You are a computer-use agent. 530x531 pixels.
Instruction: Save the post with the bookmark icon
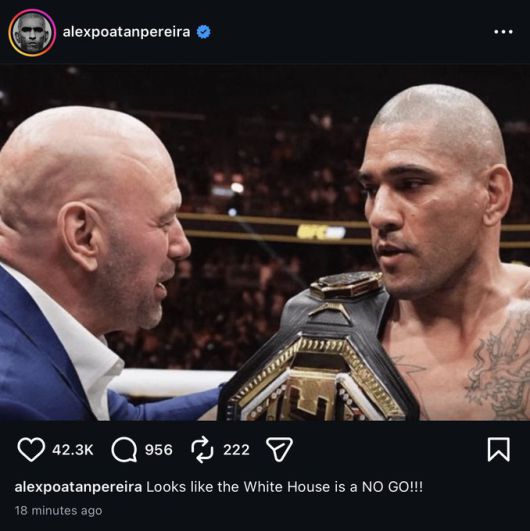tap(499, 449)
